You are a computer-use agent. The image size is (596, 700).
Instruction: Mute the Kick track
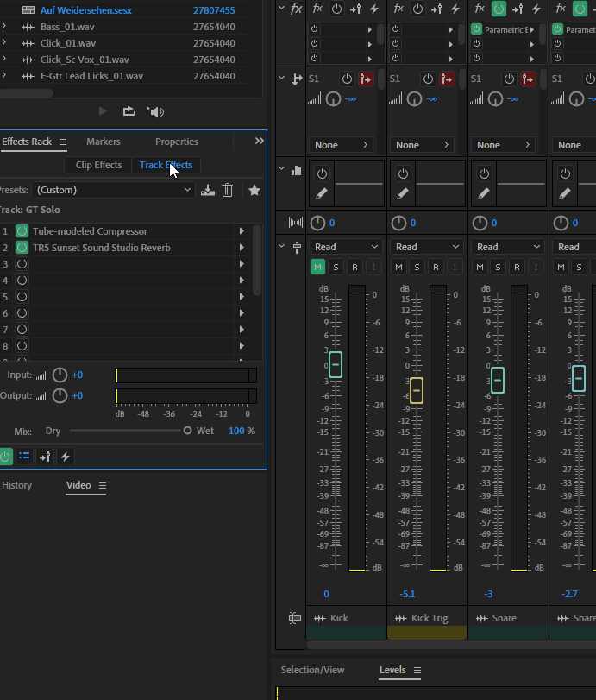[317, 267]
